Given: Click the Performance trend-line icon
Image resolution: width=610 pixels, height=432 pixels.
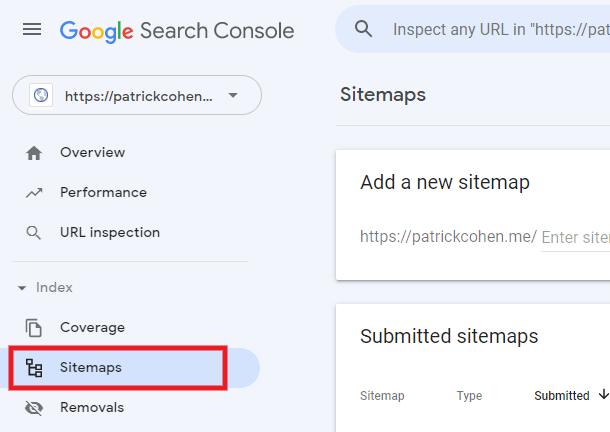Looking at the screenshot, I should [x=34, y=193].
